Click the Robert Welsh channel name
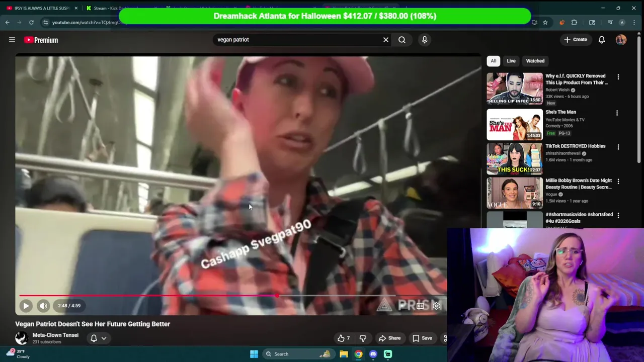Viewport: 644px width, 362px height. [x=557, y=90]
